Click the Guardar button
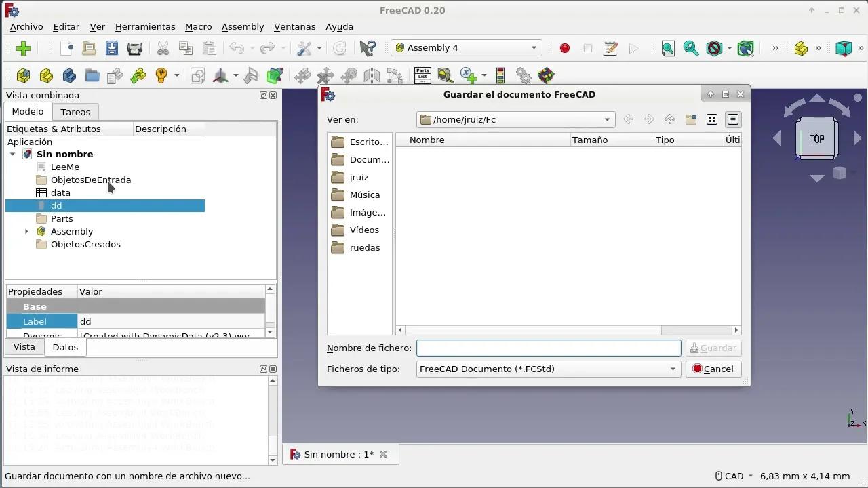 (713, 348)
